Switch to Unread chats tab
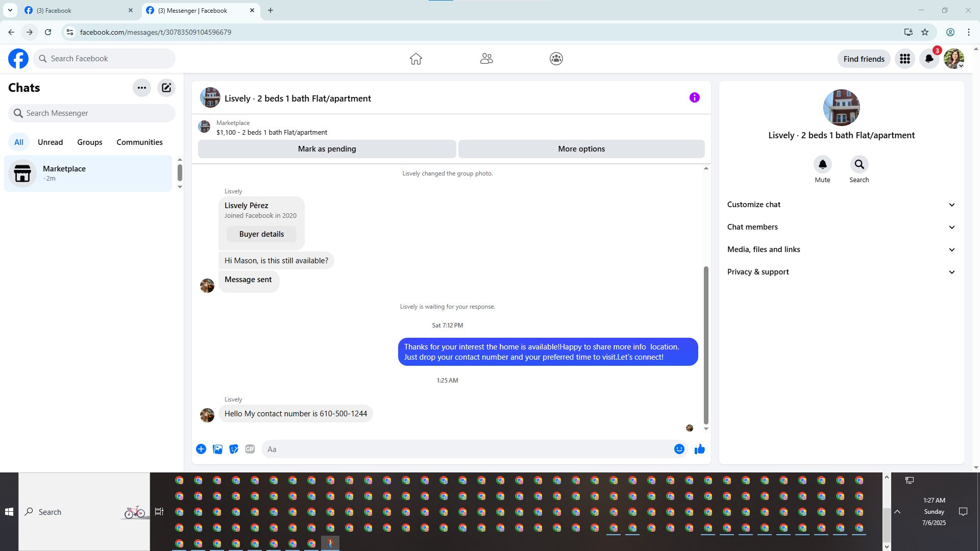The image size is (980, 551). (50, 142)
